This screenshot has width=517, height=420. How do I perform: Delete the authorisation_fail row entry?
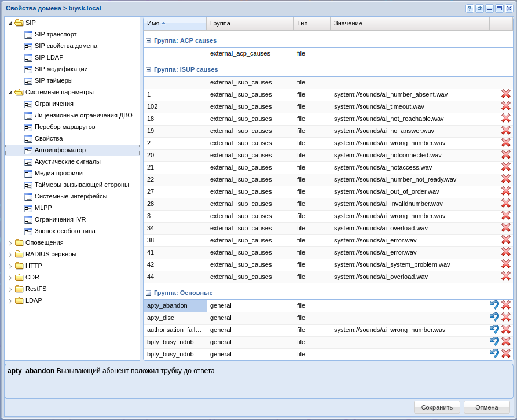tap(506, 329)
